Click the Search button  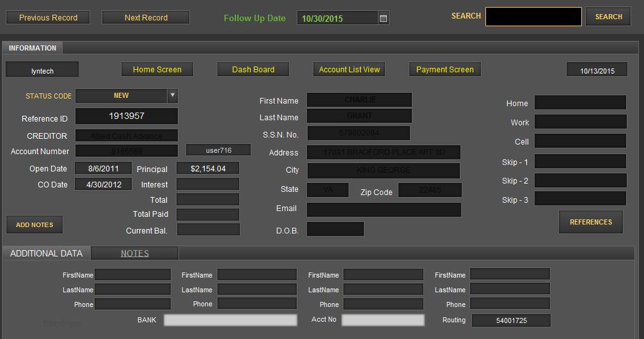[x=608, y=17]
